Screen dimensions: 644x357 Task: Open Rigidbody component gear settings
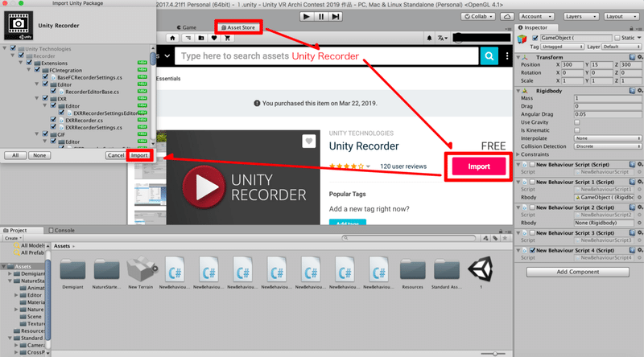coord(640,91)
